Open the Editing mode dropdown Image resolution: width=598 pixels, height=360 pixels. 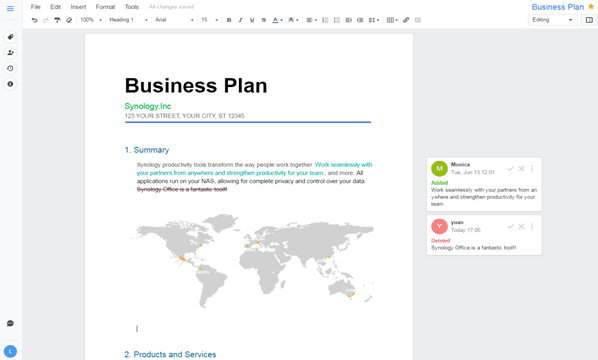553,20
